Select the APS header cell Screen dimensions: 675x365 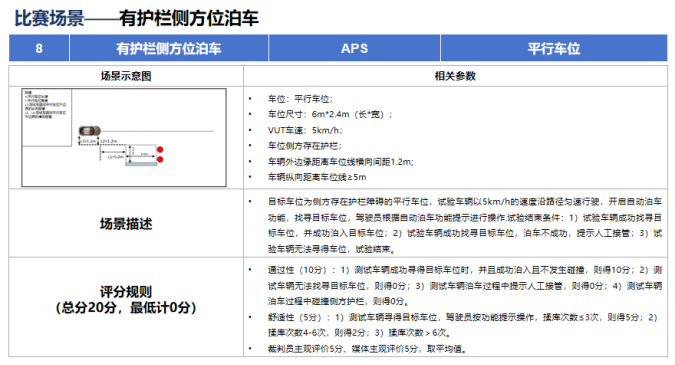click(x=354, y=48)
